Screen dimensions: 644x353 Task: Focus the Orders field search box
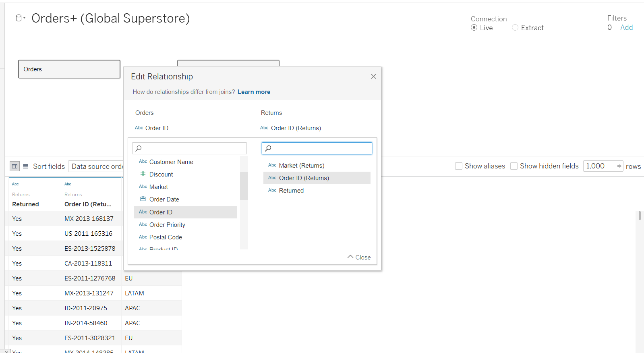(189, 148)
